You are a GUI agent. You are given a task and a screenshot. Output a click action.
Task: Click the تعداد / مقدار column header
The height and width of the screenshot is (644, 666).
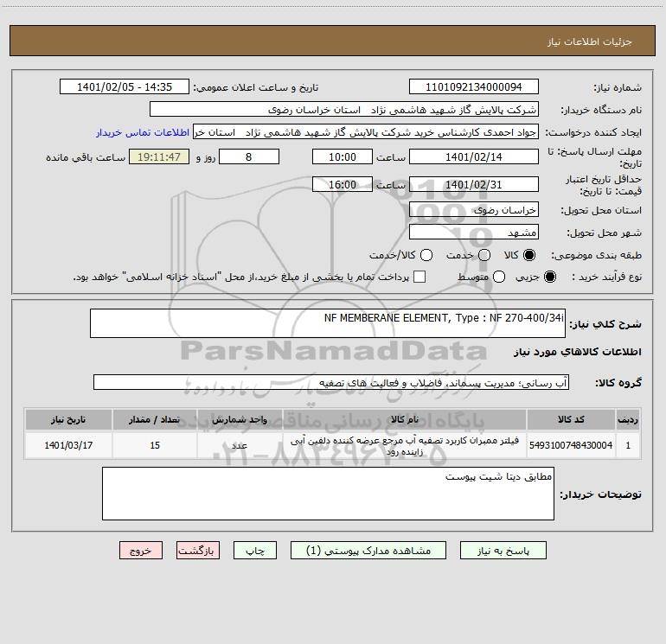pos(155,419)
